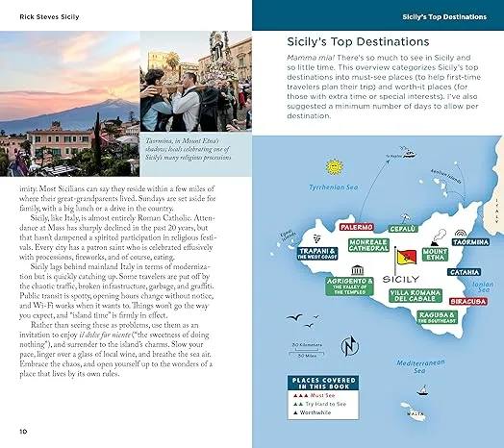
Task: Click the 'Try Hard to See' legend entry
Action: 319,404
